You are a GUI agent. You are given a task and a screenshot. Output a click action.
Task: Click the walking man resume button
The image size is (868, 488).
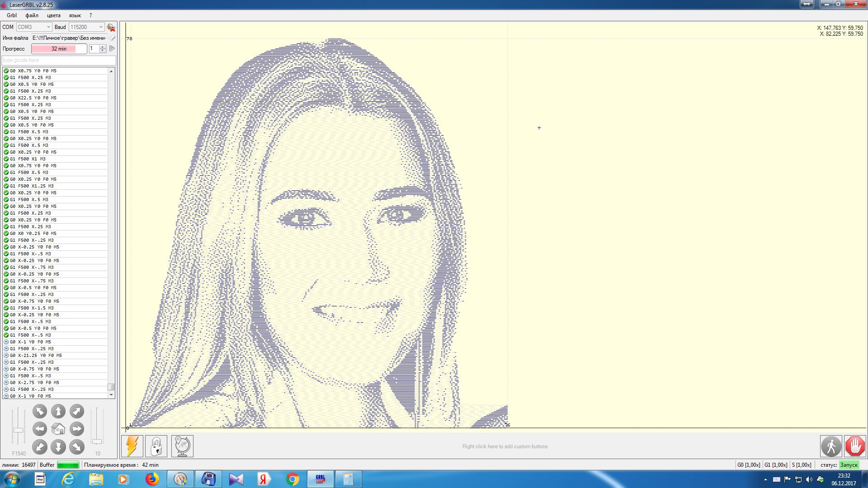(831, 446)
